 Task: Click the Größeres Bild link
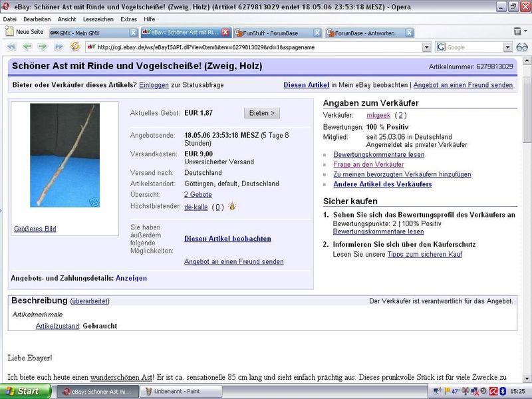35,229
